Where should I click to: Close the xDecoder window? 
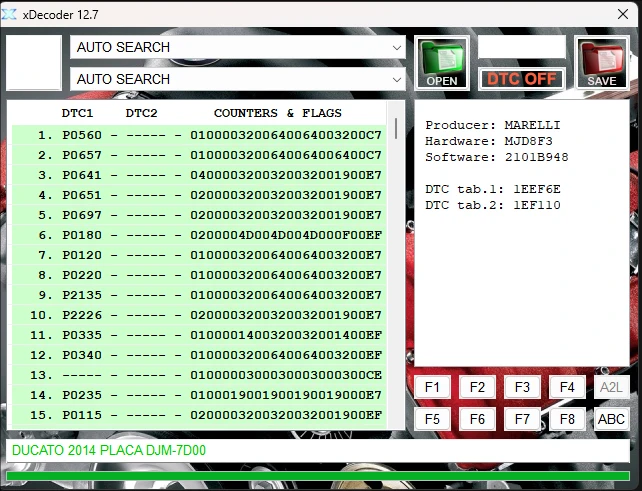point(623,14)
